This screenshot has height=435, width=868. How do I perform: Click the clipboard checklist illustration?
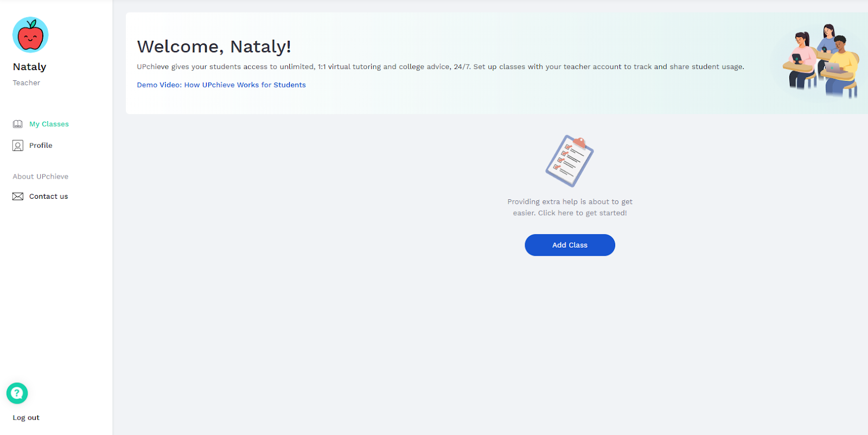pyautogui.click(x=570, y=161)
